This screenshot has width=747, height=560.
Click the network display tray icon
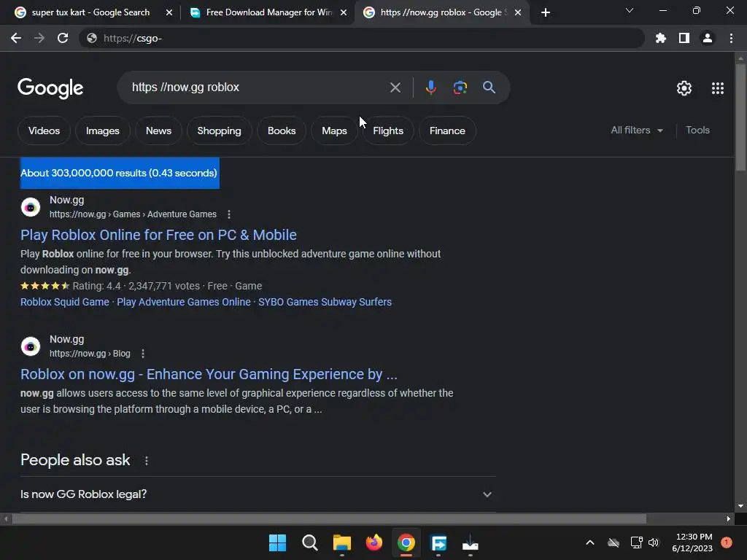coord(636,542)
